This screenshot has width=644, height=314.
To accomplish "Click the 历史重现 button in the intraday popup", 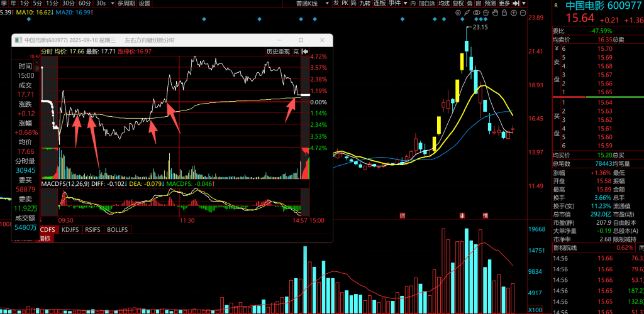I will click(x=277, y=51).
